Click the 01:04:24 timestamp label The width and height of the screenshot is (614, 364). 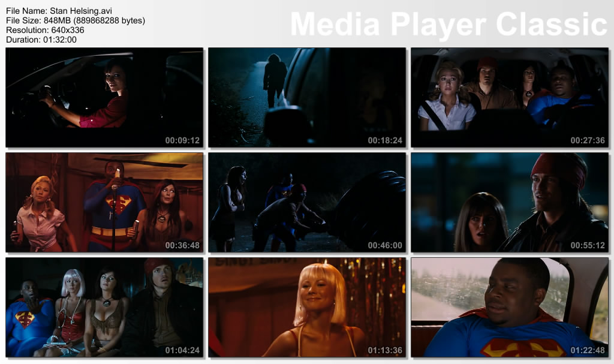(x=182, y=350)
